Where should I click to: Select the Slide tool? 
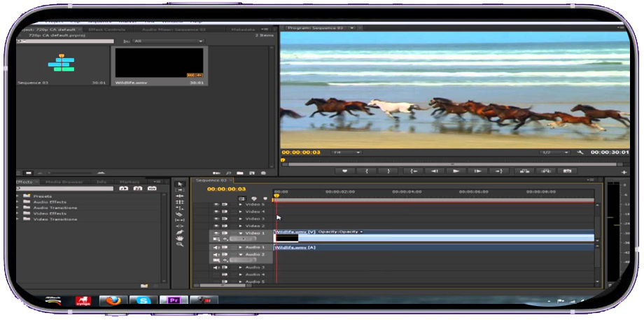[179, 226]
